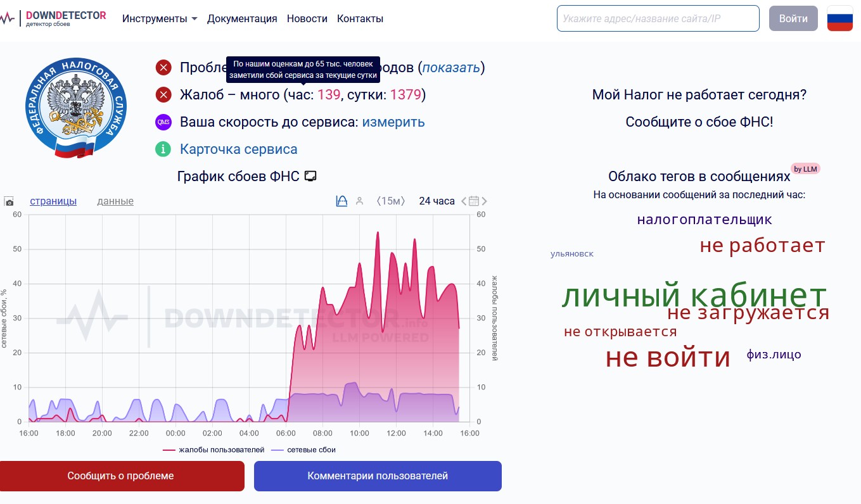
Task: Go to Новости in the navigation bar
Action: (307, 18)
